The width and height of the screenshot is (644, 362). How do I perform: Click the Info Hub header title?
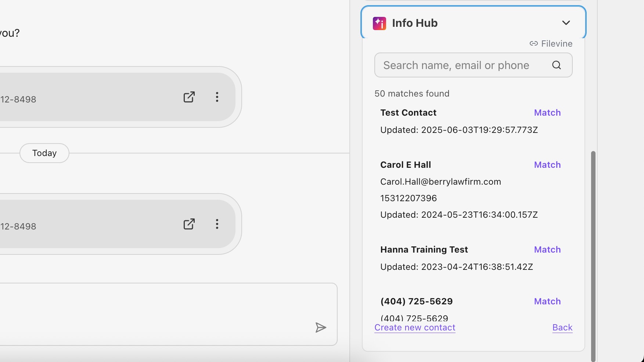click(415, 23)
